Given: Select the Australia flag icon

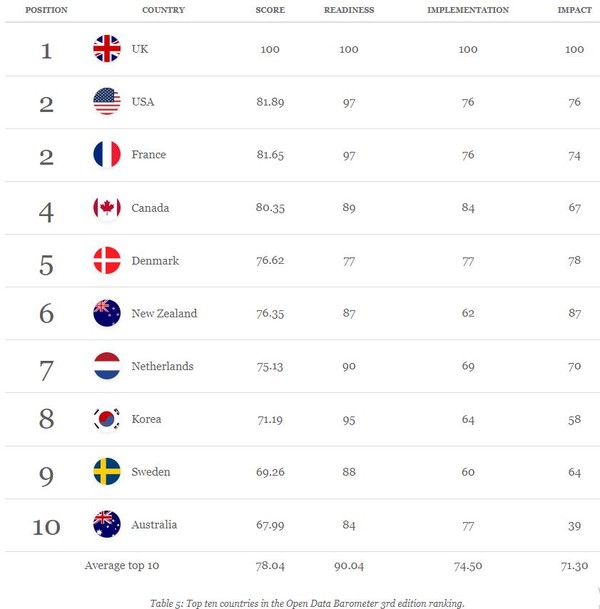Looking at the screenshot, I should (x=106, y=524).
